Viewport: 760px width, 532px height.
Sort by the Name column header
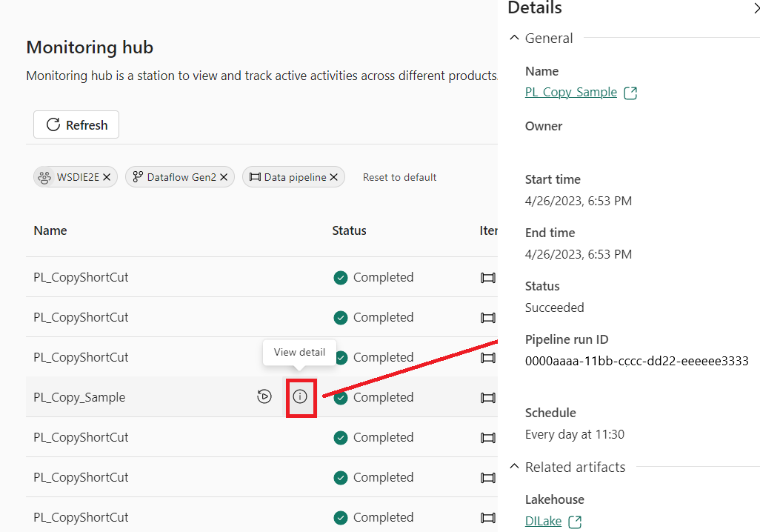click(x=50, y=230)
